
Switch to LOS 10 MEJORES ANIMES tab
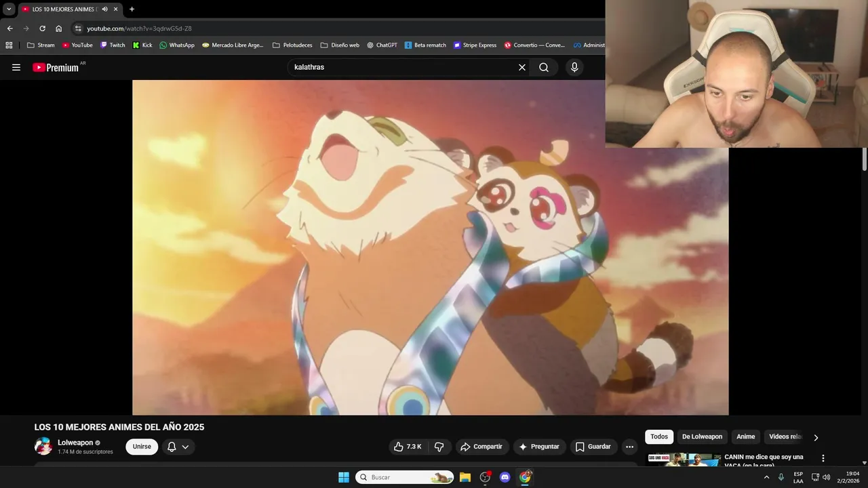coord(64,9)
